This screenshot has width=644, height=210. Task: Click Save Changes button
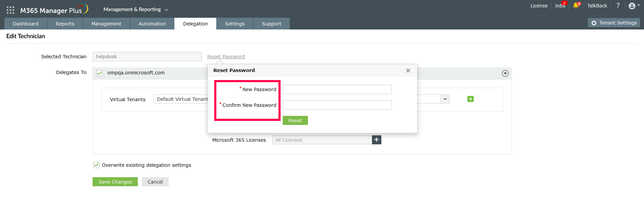[115, 182]
